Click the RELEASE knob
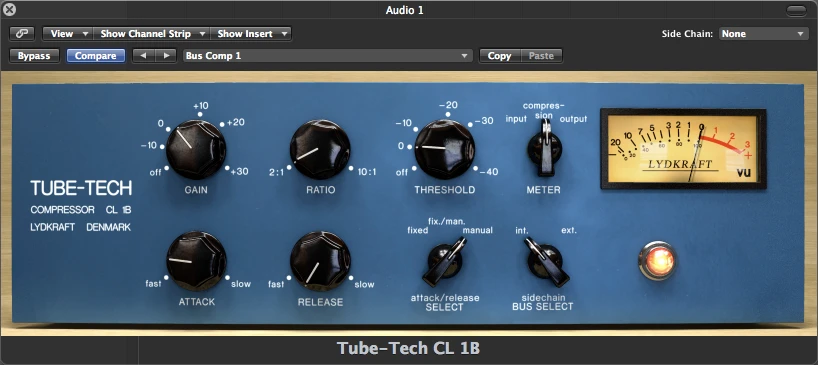The height and width of the screenshot is (365, 818). point(320,261)
